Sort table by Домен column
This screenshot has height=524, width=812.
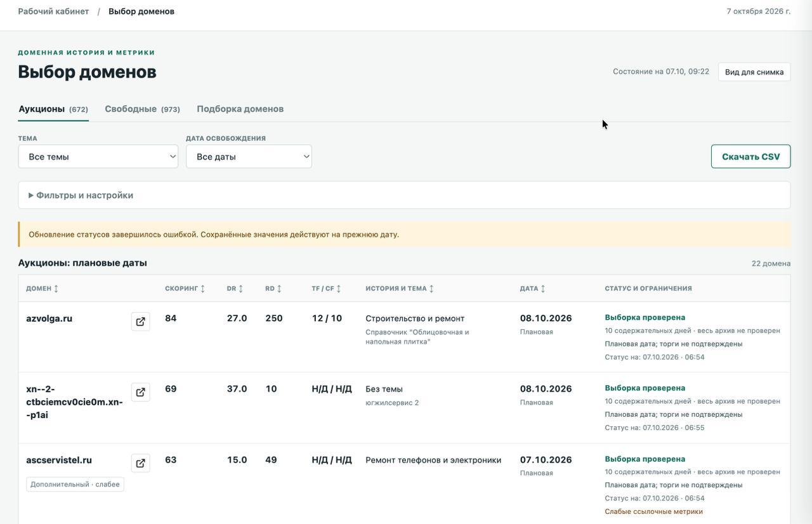pos(42,289)
